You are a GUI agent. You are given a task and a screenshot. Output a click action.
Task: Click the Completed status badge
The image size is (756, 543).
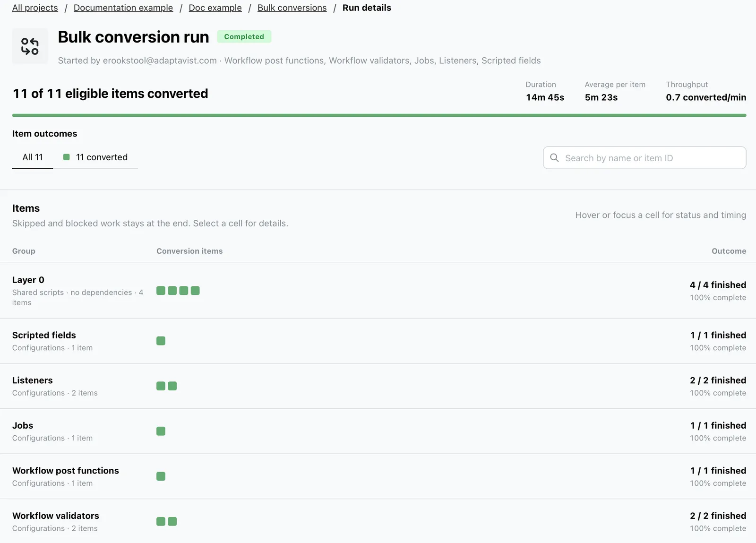pyautogui.click(x=244, y=37)
